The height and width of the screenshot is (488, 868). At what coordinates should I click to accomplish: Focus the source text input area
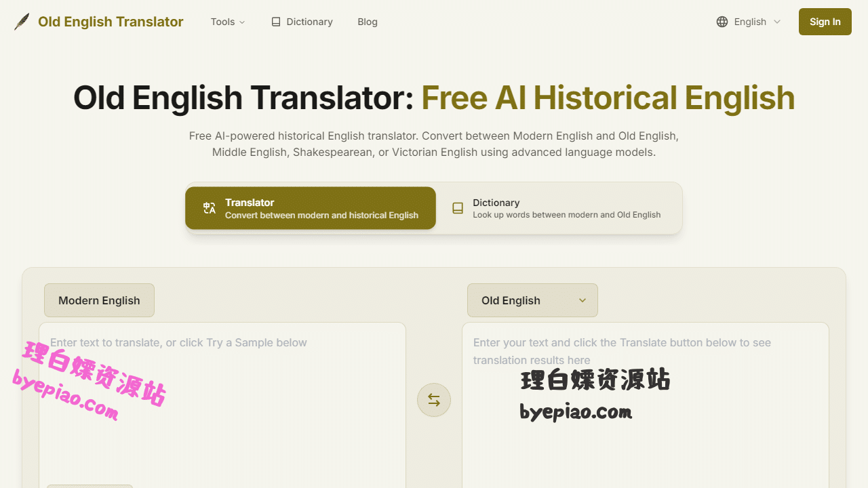[x=222, y=405]
